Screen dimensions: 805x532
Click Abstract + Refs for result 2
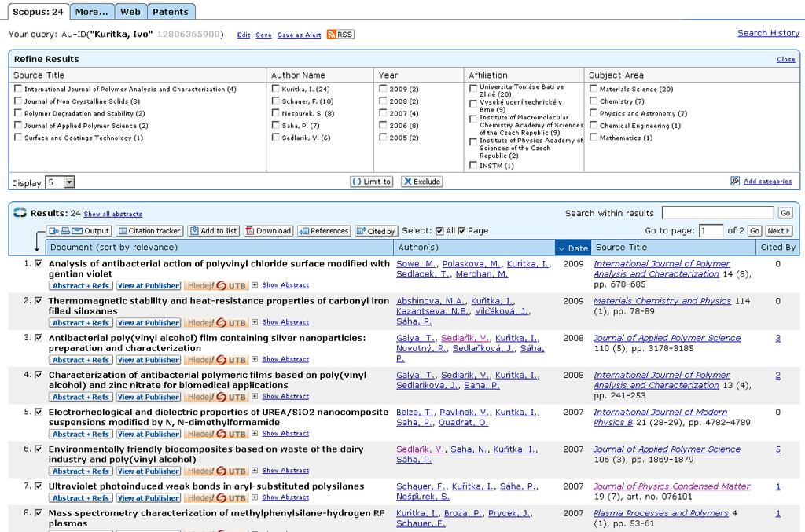pos(81,323)
